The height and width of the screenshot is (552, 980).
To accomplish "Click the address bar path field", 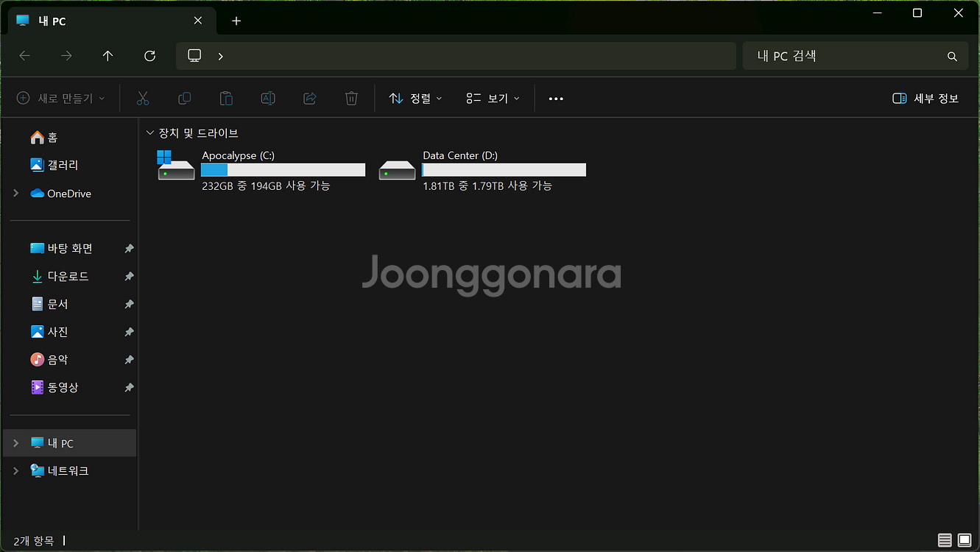I will tap(456, 56).
